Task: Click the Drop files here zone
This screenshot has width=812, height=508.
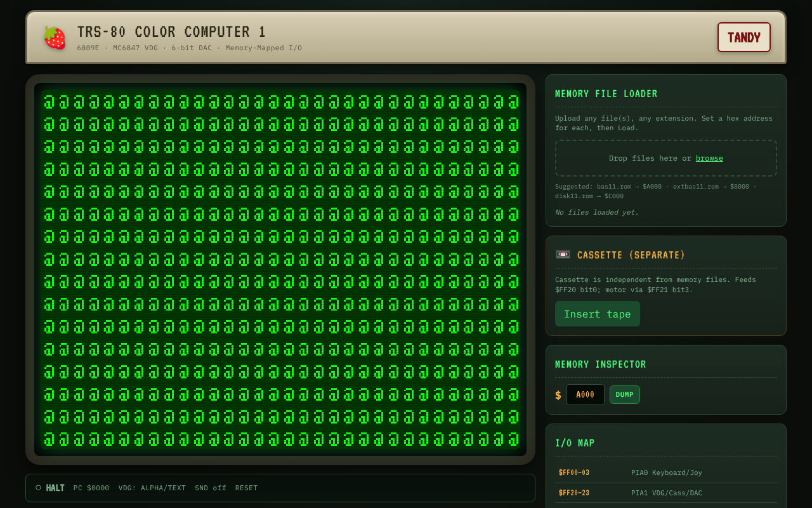Action: 666,158
